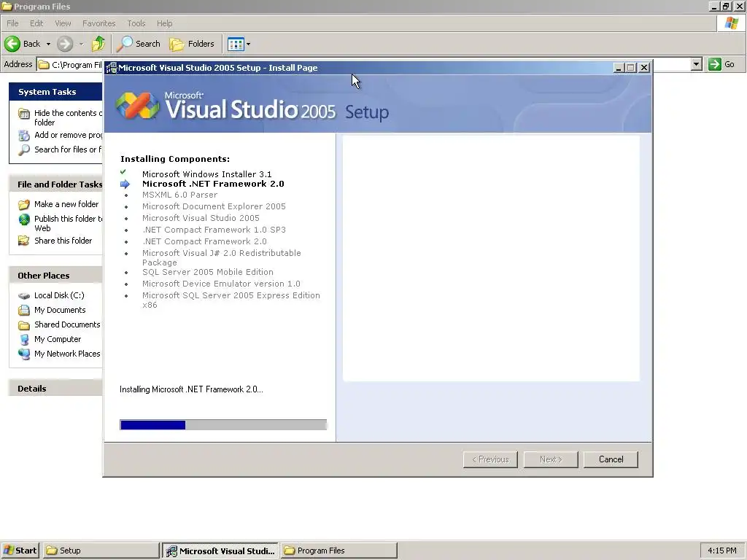Open the View menu
This screenshot has height=560, width=747.
click(x=63, y=23)
